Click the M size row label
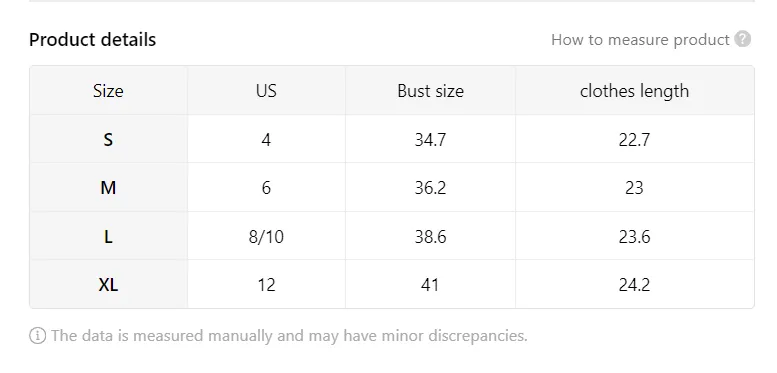This screenshot has width=777, height=373. pyautogui.click(x=108, y=187)
